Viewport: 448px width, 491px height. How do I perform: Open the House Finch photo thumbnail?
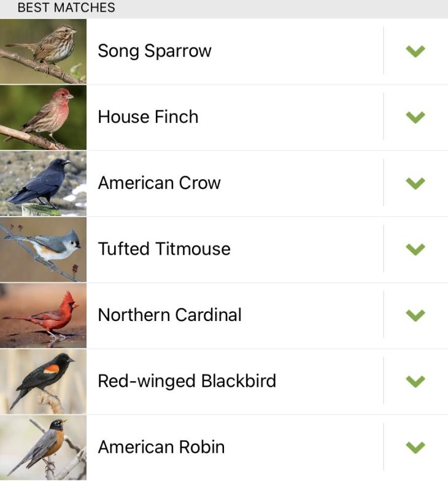point(43,117)
